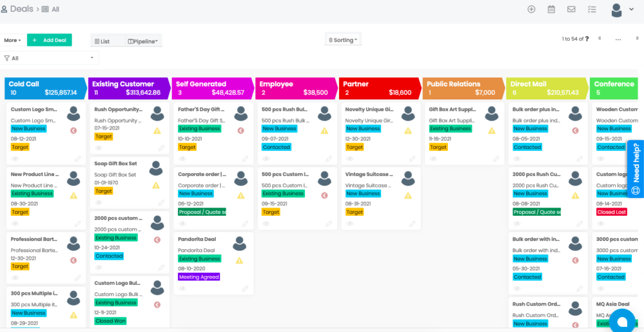The height and width of the screenshot is (332, 644).
Task: Click Contacted tag on 2000 pcs custom card
Action: [x=109, y=256]
